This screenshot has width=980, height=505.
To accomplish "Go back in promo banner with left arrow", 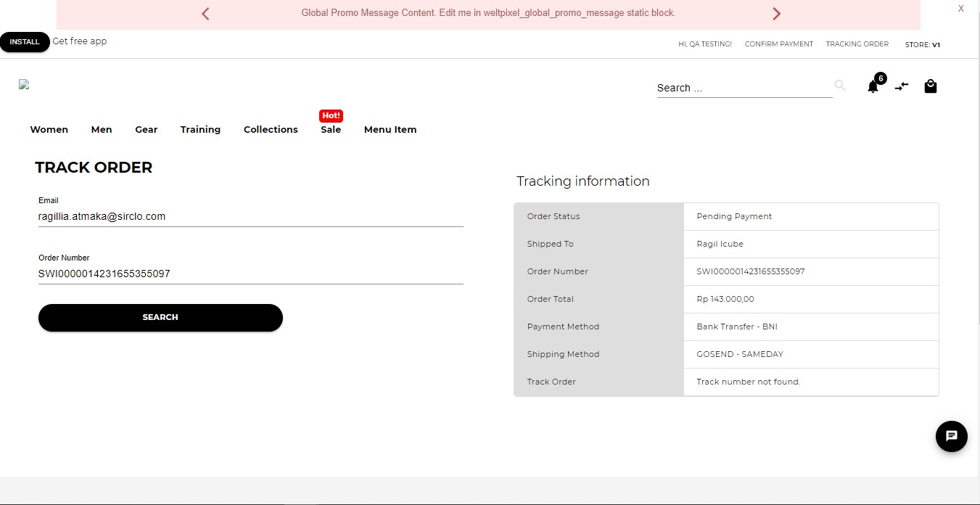I will coord(205,13).
